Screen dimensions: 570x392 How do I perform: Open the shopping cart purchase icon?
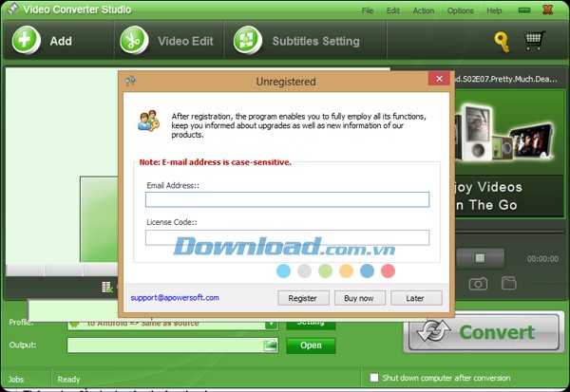[x=534, y=41]
